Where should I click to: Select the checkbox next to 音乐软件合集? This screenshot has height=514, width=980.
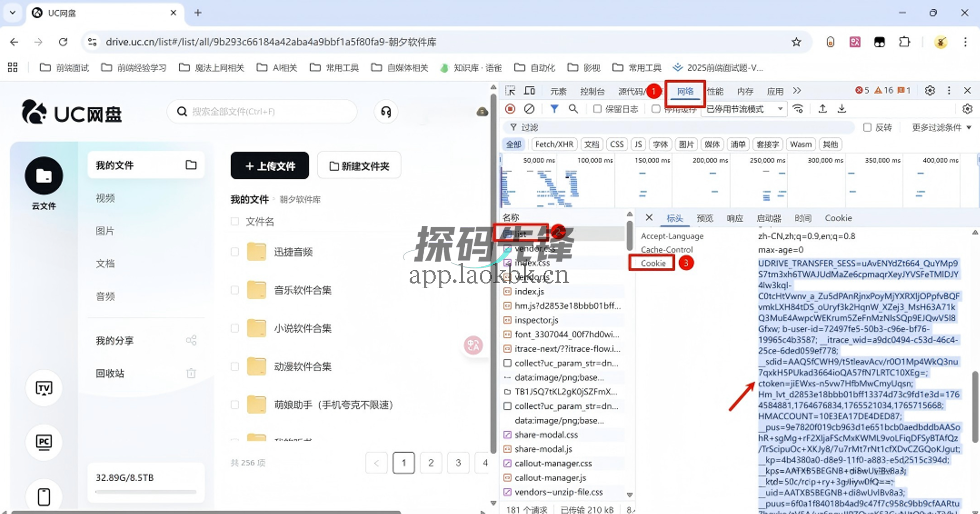tap(234, 290)
